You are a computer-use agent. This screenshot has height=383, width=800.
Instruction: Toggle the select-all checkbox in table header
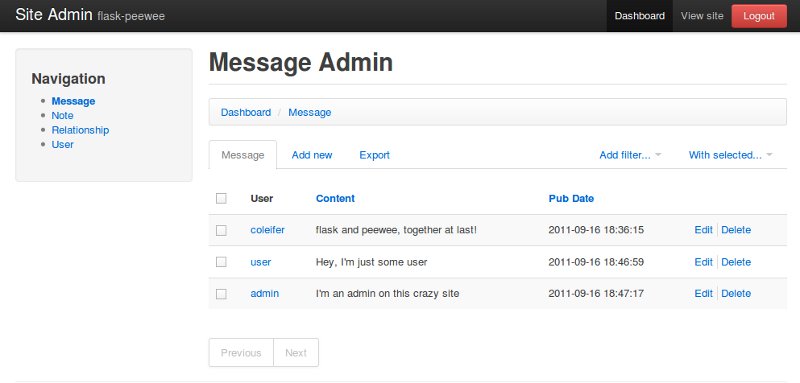click(221, 198)
